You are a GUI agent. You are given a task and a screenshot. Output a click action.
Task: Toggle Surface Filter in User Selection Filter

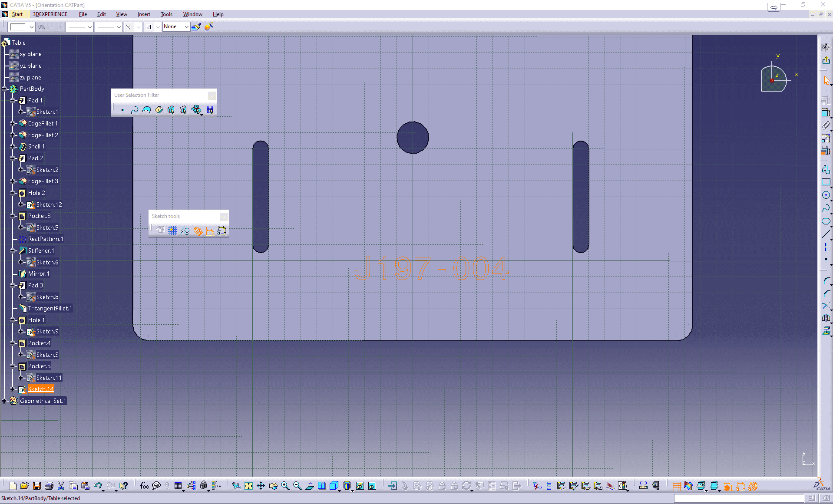click(147, 110)
